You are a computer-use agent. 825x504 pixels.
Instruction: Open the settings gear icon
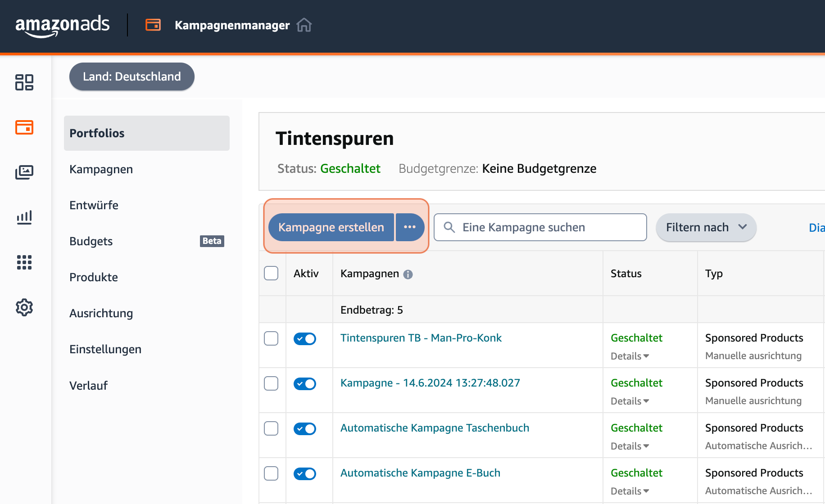point(24,307)
